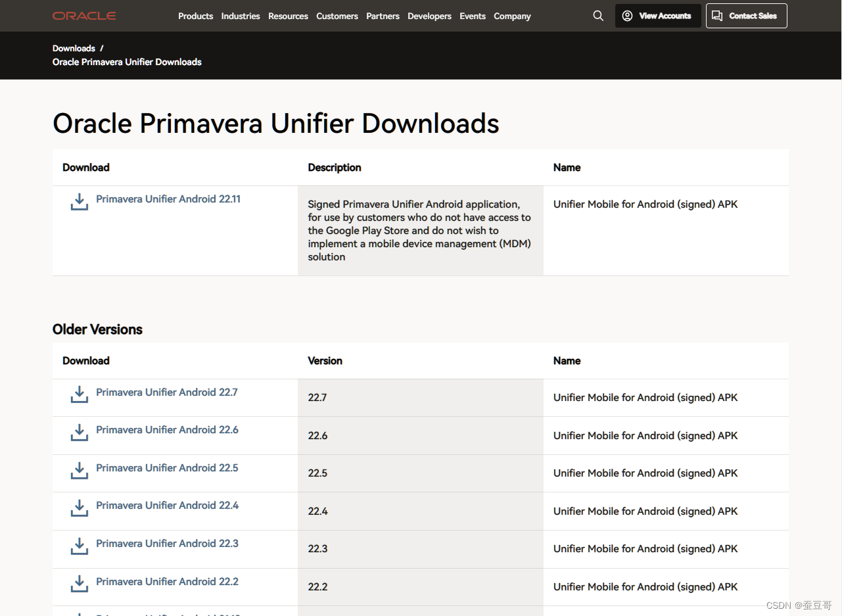842x616 pixels.
Task: Open the Resources menu
Action: (288, 16)
